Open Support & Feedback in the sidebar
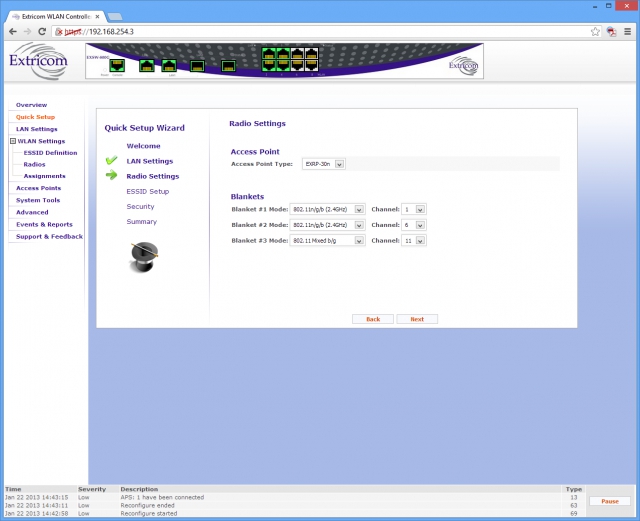This screenshot has width=640, height=521. click(49, 236)
